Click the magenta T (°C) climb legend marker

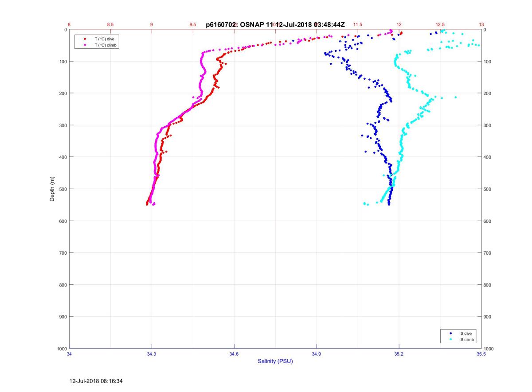click(84, 45)
